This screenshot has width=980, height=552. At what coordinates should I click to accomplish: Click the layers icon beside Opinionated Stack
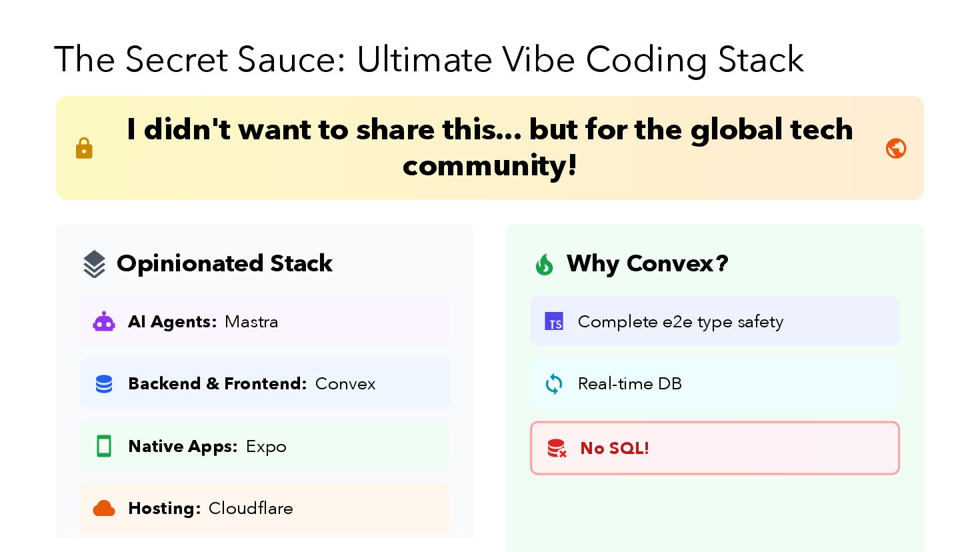[x=95, y=264]
